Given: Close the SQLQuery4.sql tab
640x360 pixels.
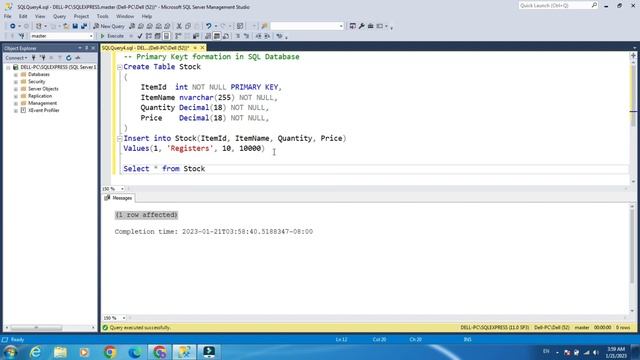Looking at the screenshot, I should click(x=202, y=48).
